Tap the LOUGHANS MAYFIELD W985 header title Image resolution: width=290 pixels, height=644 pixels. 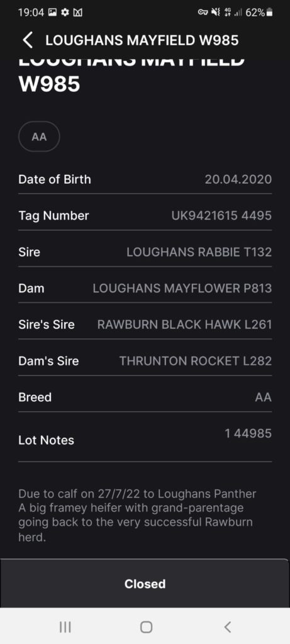[x=142, y=40]
